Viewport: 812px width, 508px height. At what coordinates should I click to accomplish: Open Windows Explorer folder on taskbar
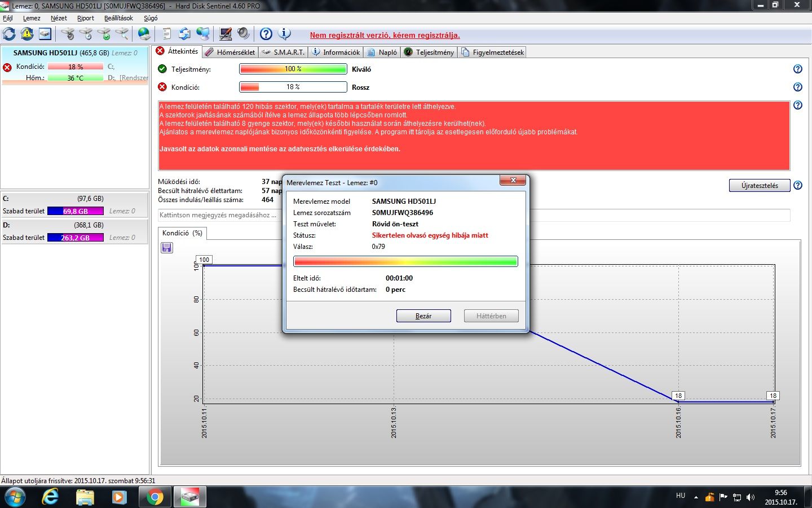85,497
